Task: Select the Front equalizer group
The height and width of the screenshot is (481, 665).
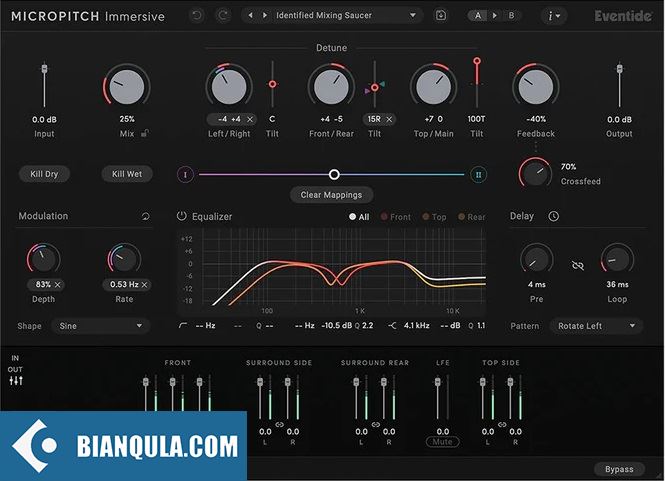Action: coord(396,217)
